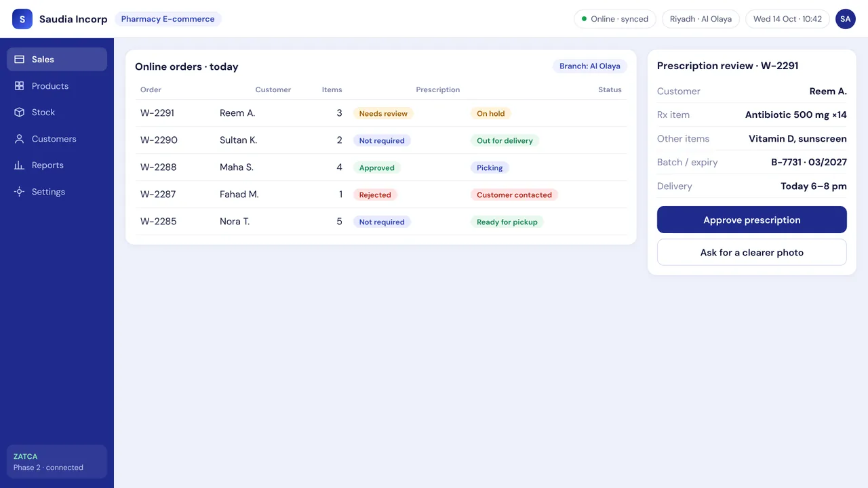Click the Online · synced status pill

click(x=615, y=19)
